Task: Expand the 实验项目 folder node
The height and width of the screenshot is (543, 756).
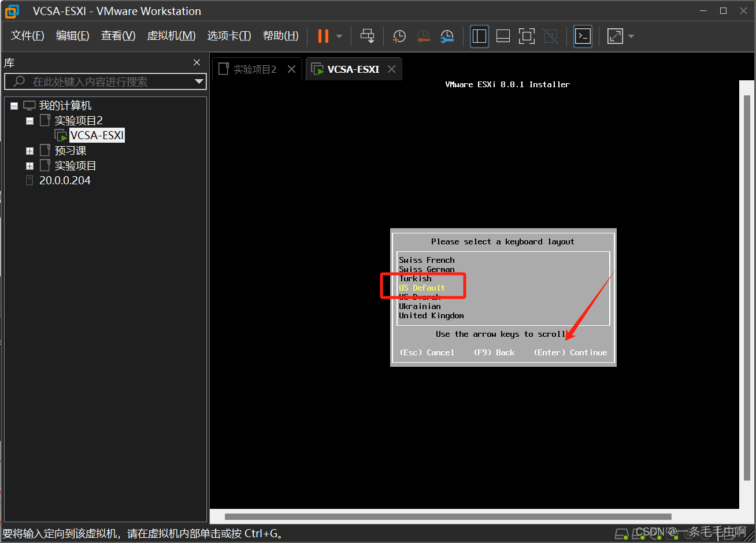Action: pos(29,166)
